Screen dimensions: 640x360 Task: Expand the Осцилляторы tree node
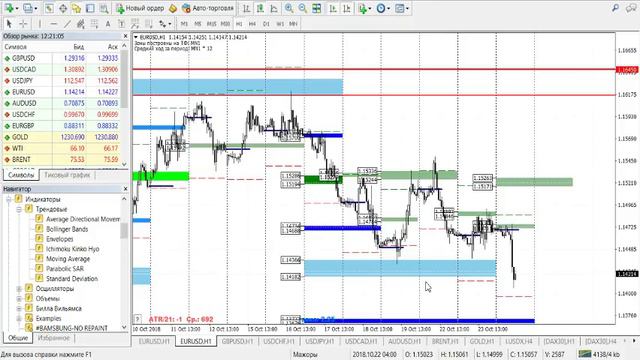19,289
